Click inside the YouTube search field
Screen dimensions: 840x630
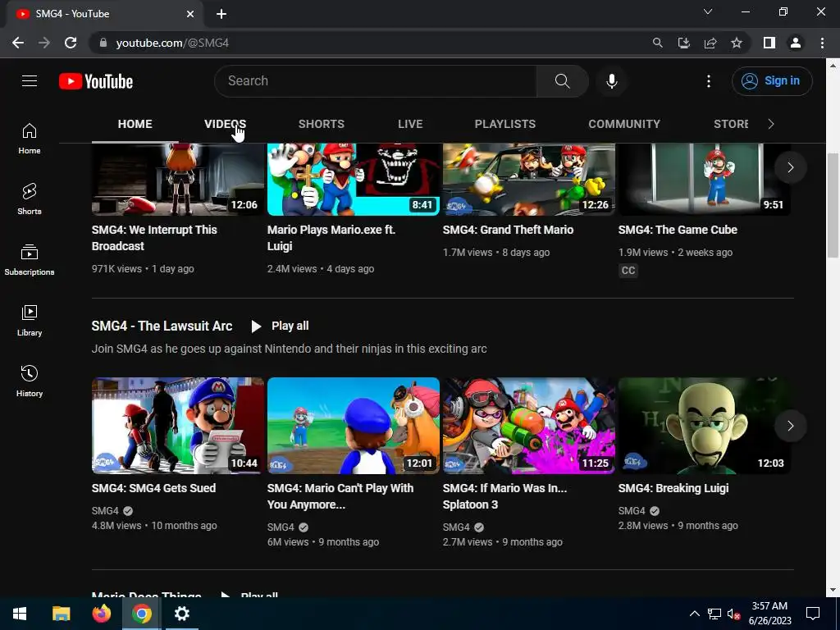click(375, 81)
